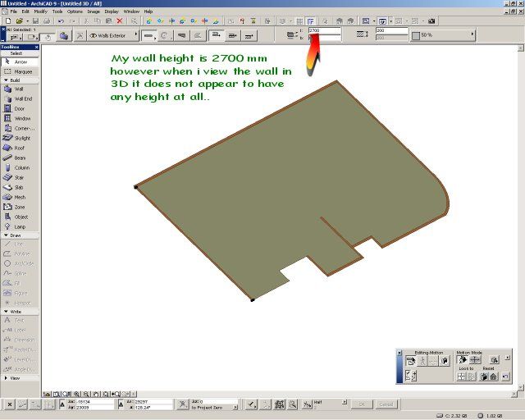Click the Modify menu
525x420 pixels.
pyautogui.click(x=40, y=11)
